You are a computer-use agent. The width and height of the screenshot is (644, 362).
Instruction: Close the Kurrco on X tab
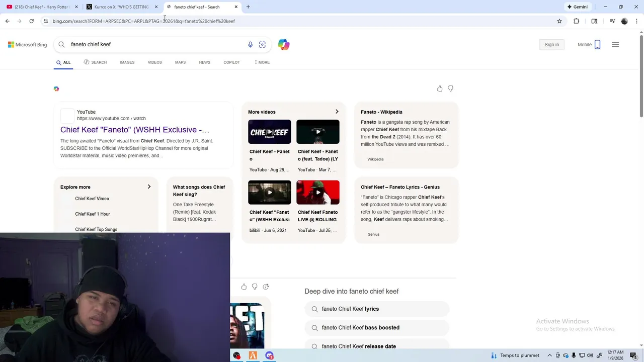(x=156, y=7)
